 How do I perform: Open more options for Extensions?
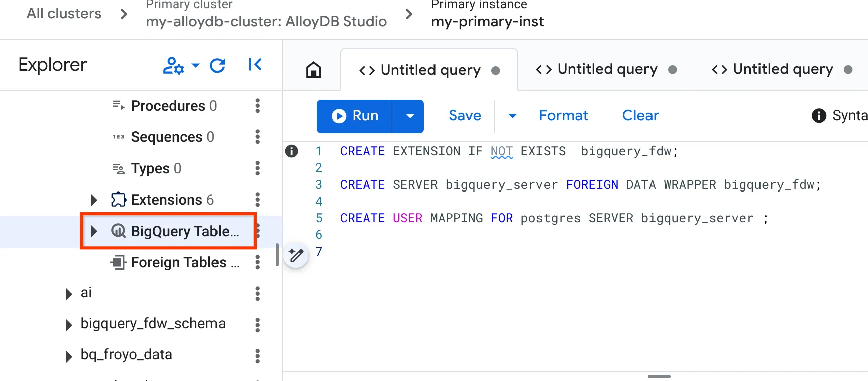(x=258, y=200)
